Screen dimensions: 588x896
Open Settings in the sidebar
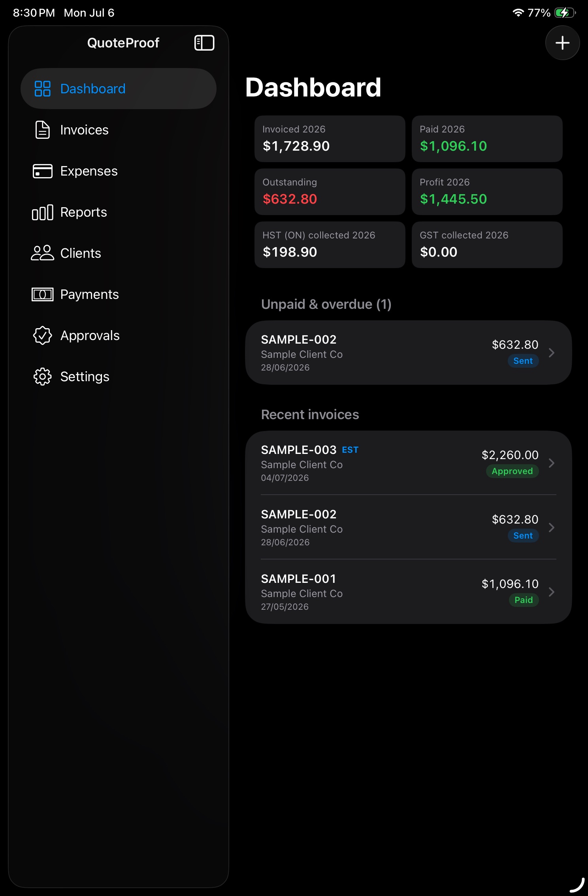[119, 377]
